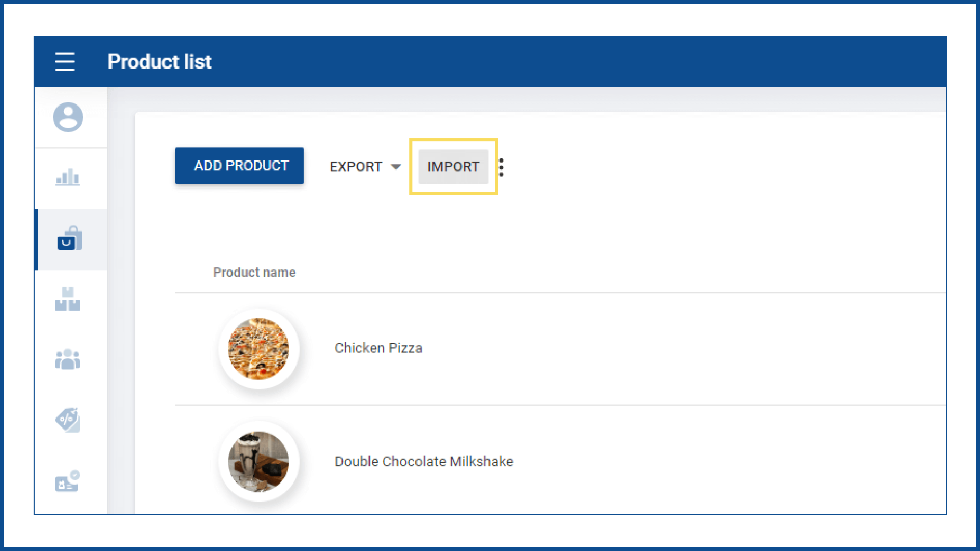The width and height of the screenshot is (980, 551).
Task: Click the Double Chocolate Milkshake thumbnail
Action: 259,462
